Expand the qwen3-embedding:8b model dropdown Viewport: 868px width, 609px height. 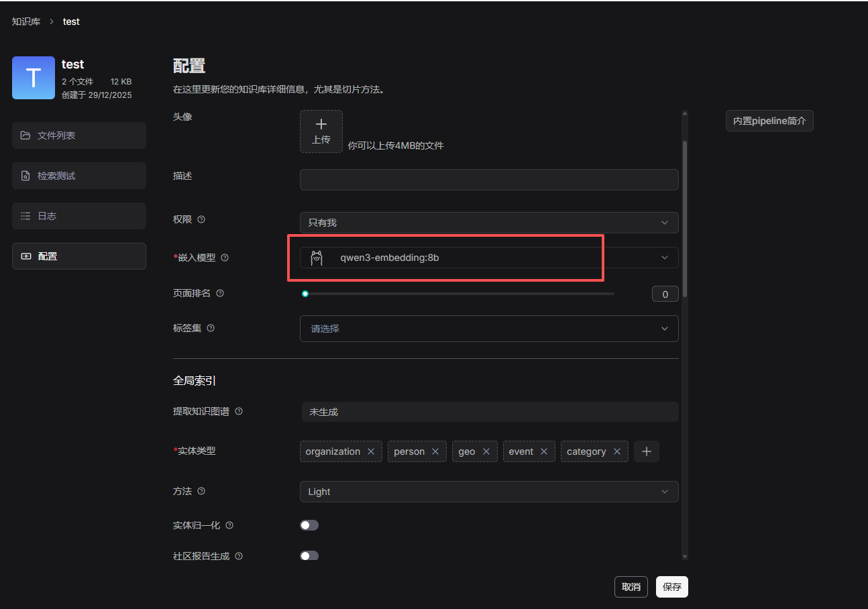(x=488, y=258)
